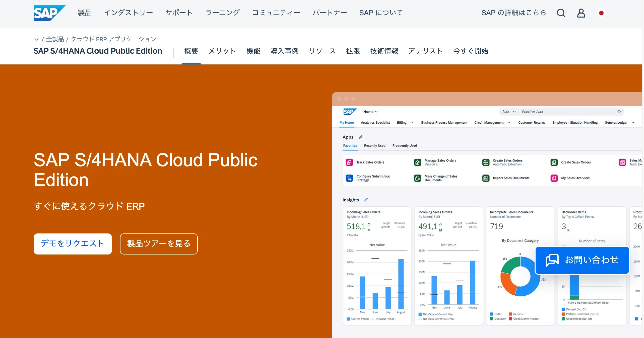Screen dimensions: 644x338
Task: Open the SAP について menu
Action: point(381,13)
